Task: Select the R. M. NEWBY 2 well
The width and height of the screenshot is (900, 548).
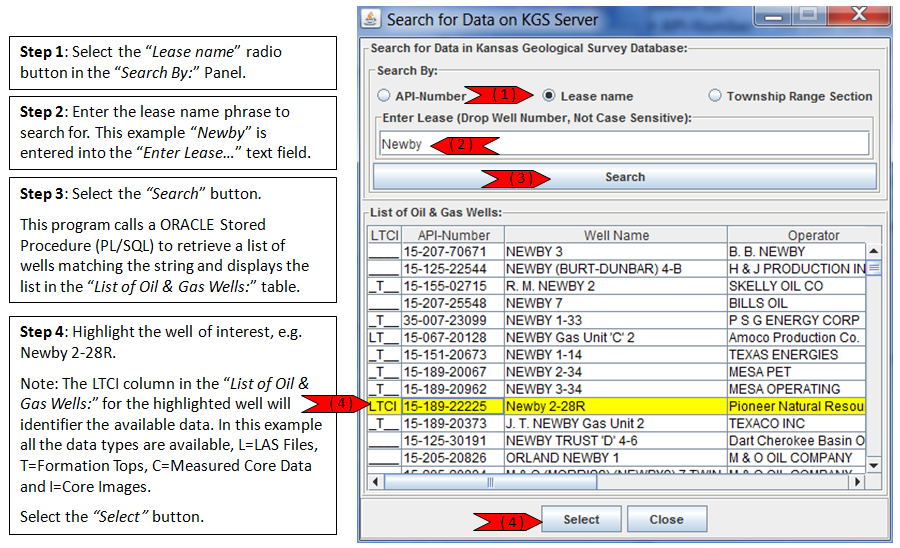Action: pyautogui.click(x=616, y=286)
